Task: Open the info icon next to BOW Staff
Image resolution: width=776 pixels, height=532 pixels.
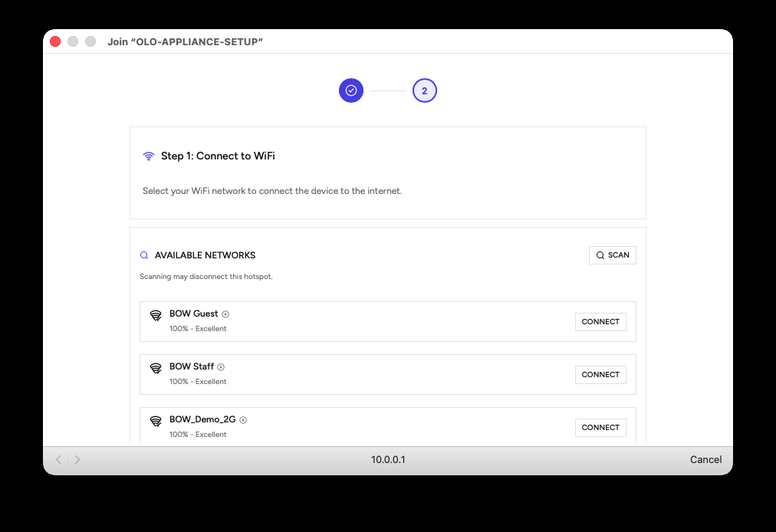Action: [x=221, y=366]
